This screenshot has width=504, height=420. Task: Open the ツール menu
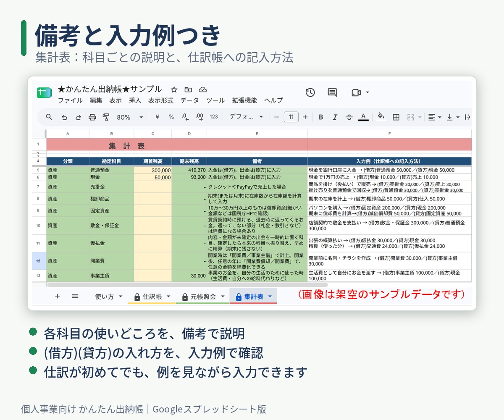pos(215,100)
